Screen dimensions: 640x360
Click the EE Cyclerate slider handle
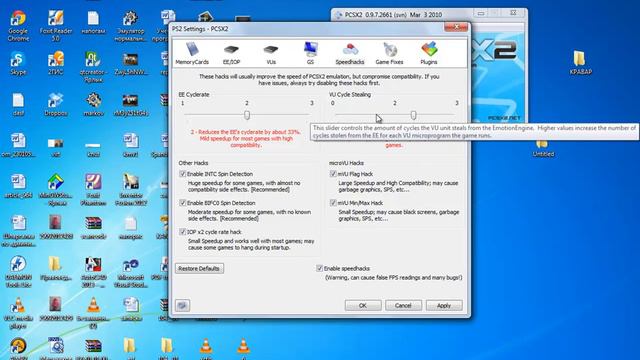tap(247, 115)
